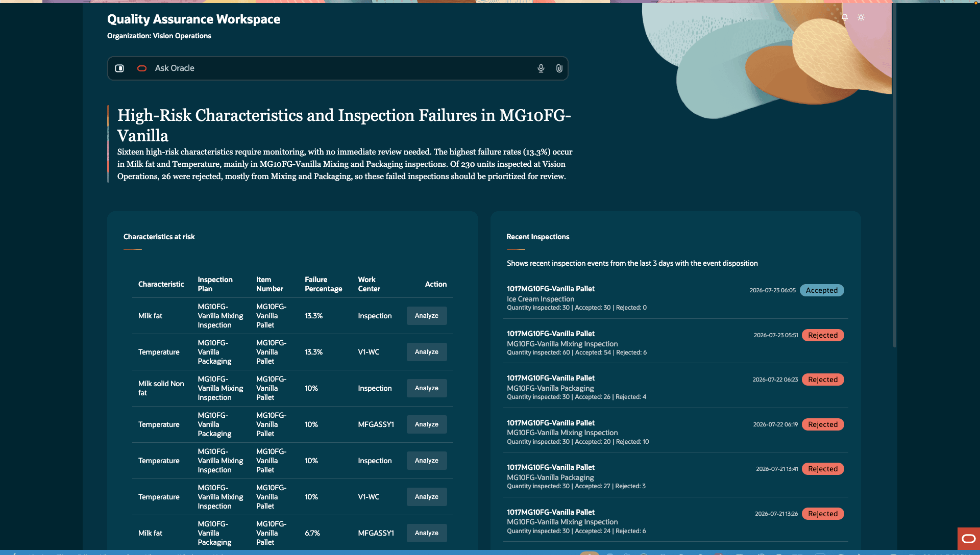980x555 pixels.
Task: Focus the Ask Oracle input field
Action: point(338,68)
